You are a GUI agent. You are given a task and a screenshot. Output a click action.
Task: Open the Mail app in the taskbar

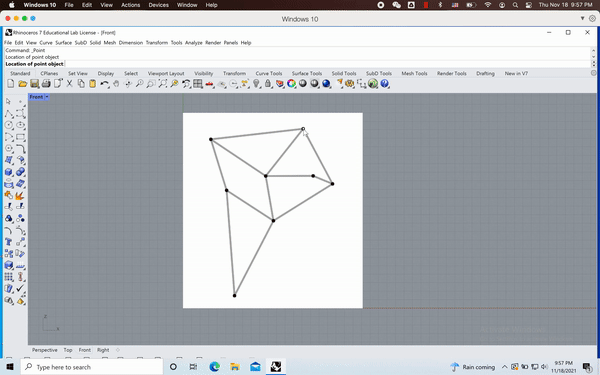[x=255, y=367]
